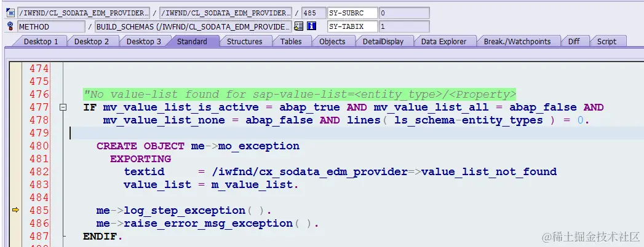Viewport: 644px width, 247px height.
Task: Click log_step_exception( ) call on line 485
Action: [x=194, y=211]
